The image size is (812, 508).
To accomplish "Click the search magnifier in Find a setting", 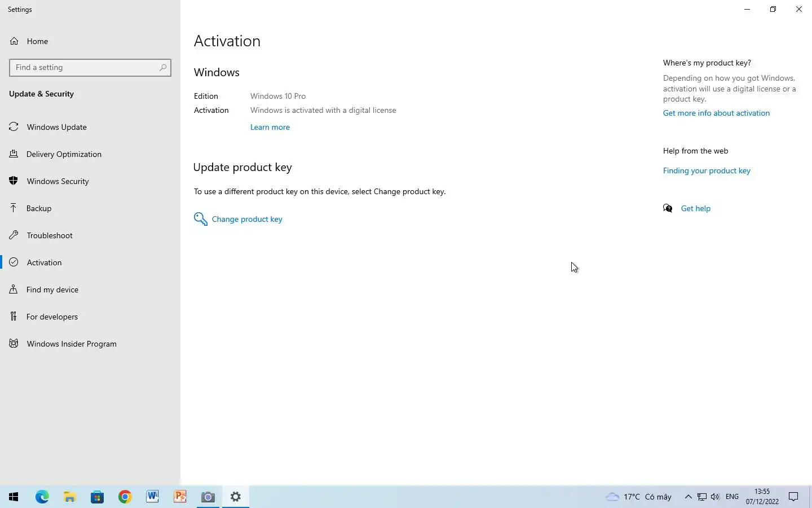I will 163,67.
